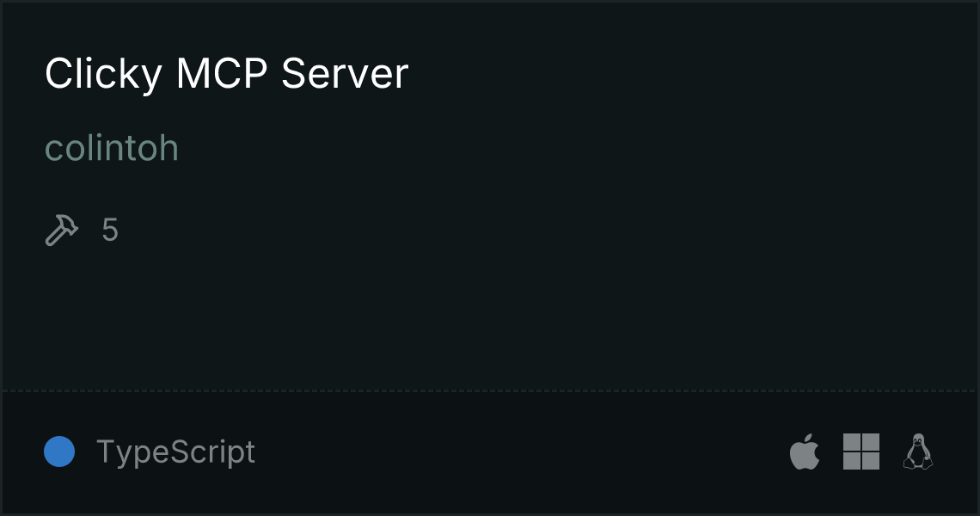Click the blank space right of the title
The width and height of the screenshot is (980, 516).
point(688,74)
